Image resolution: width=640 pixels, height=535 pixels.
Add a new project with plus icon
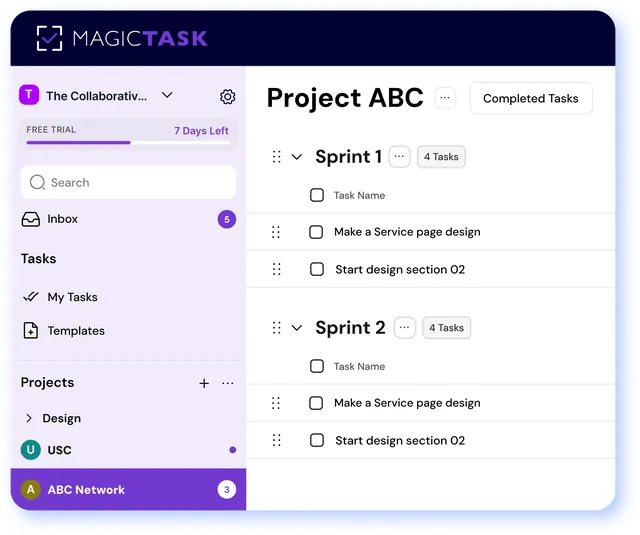(x=204, y=383)
